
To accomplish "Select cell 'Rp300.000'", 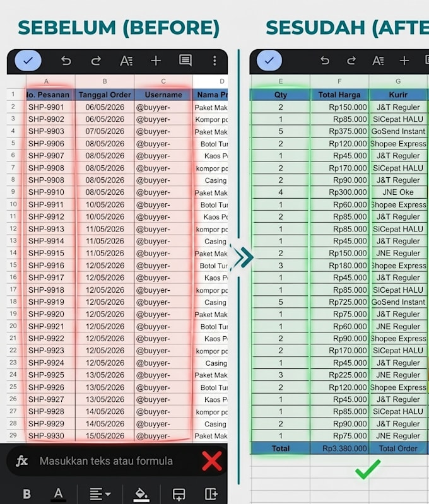I will tap(339, 192).
